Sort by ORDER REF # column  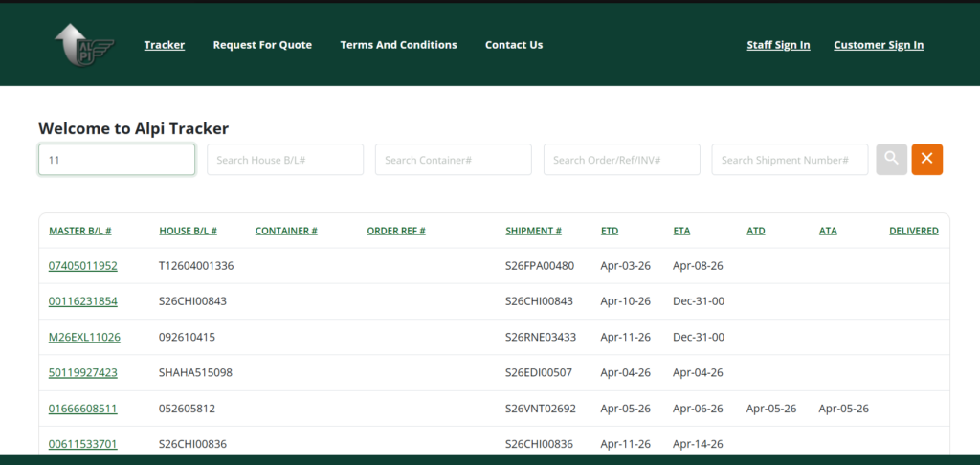[x=396, y=231]
